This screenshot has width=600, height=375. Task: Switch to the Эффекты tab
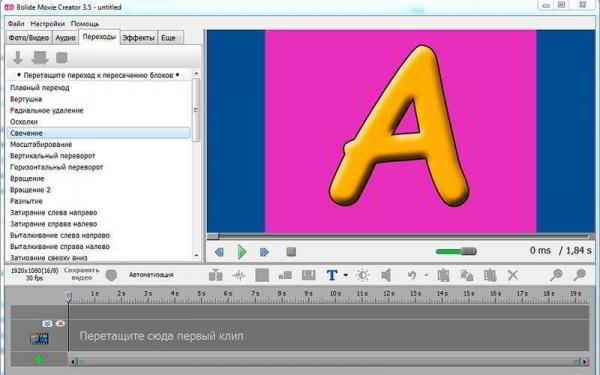[139, 38]
